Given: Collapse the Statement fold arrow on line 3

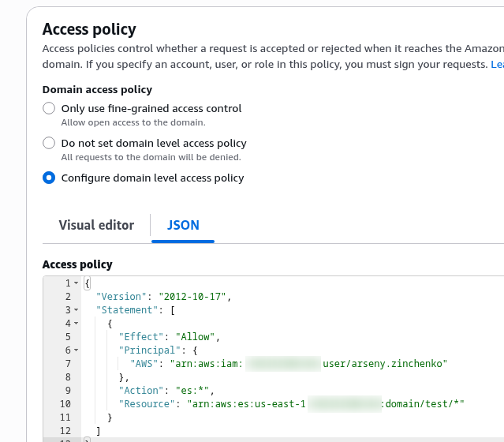Looking at the screenshot, I should point(77,310).
